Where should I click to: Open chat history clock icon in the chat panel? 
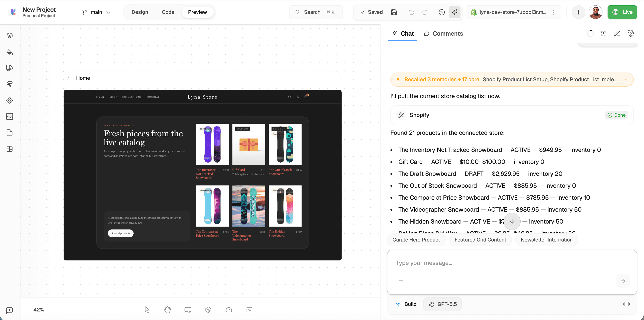(x=603, y=33)
